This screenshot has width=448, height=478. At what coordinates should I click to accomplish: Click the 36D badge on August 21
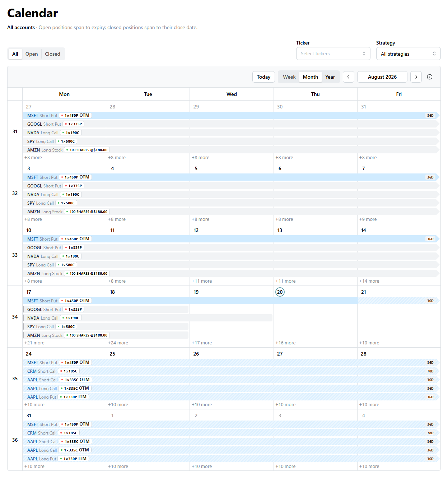(x=430, y=301)
